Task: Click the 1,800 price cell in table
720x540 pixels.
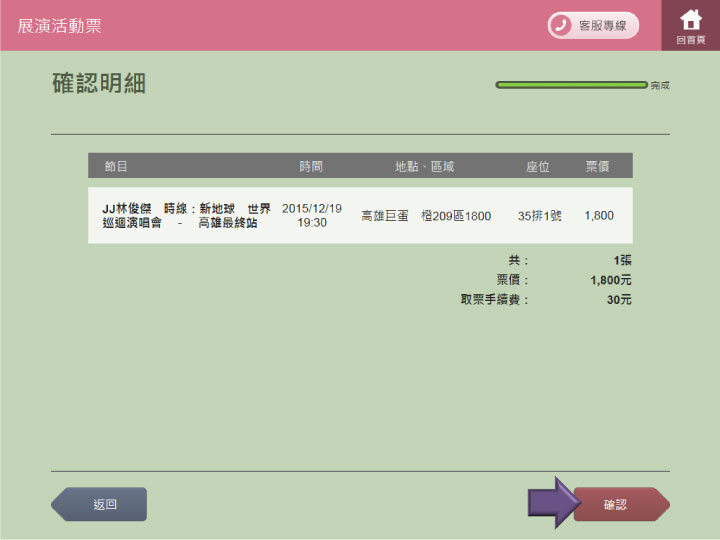Action: tap(599, 215)
